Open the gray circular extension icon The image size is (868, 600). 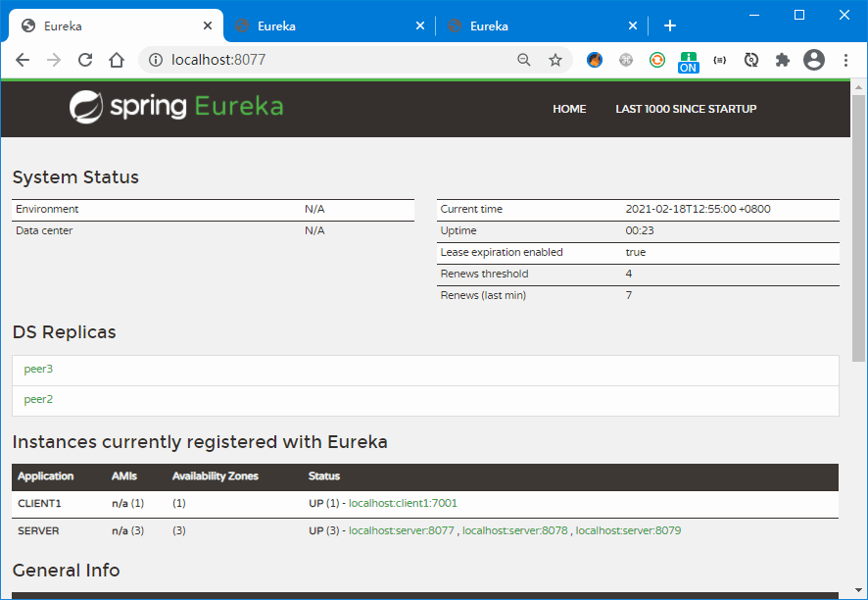click(626, 60)
